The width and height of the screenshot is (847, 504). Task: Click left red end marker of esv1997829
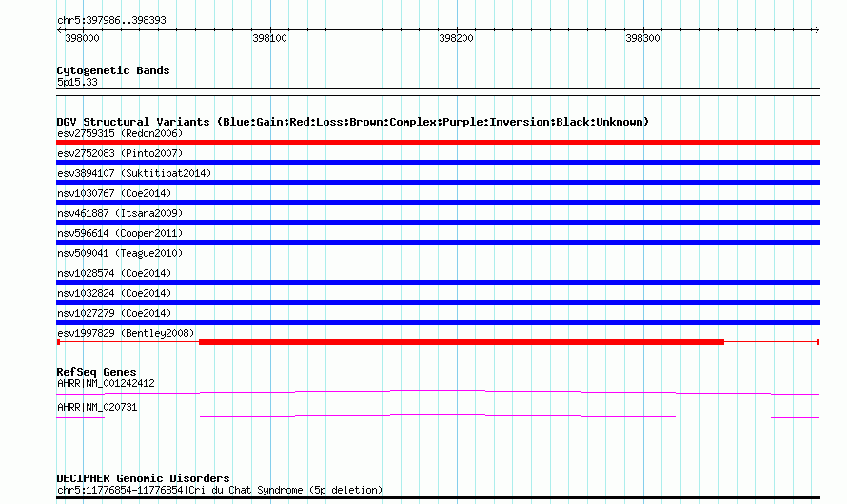[58, 342]
